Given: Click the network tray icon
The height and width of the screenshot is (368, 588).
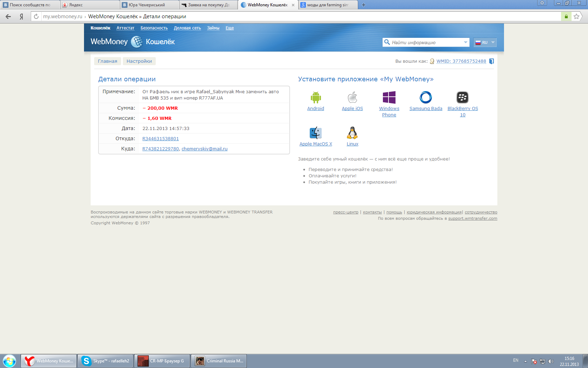Looking at the screenshot, I should [542, 361].
